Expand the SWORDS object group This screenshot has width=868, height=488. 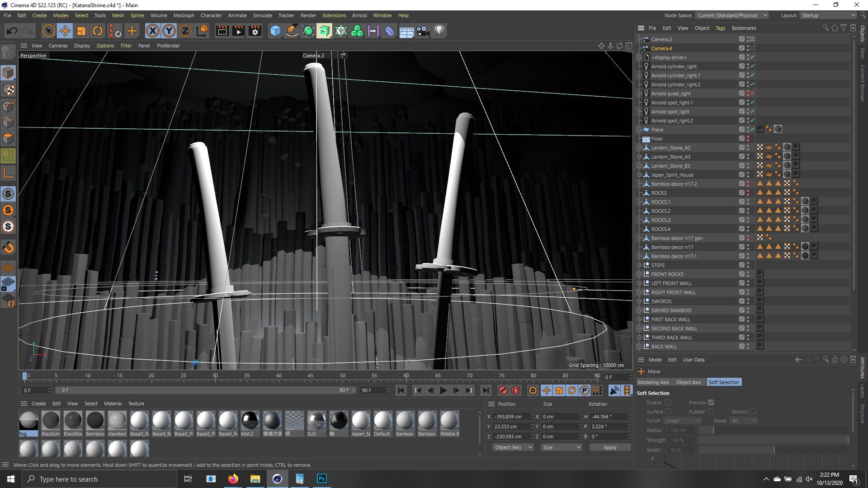tap(639, 301)
